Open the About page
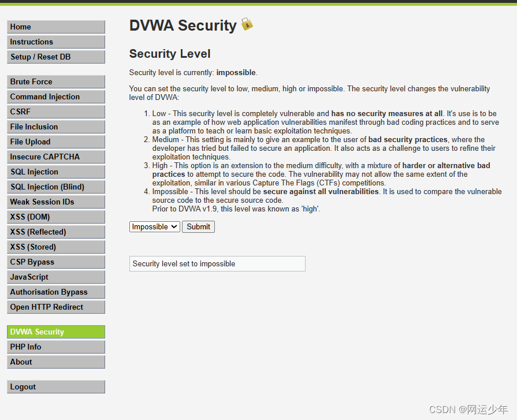 (55, 362)
